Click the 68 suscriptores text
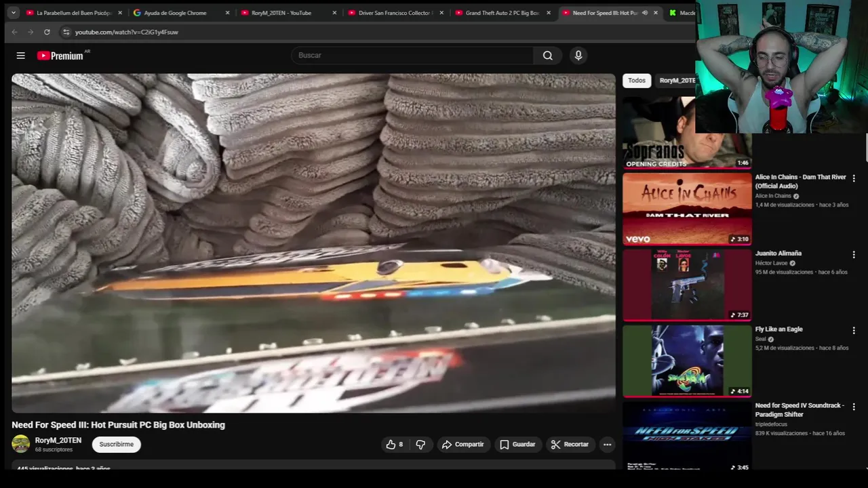This screenshot has height=488, width=868. pyautogui.click(x=54, y=450)
